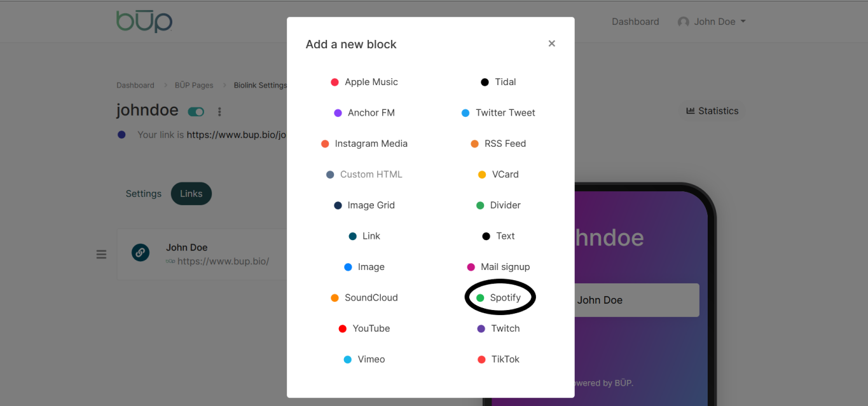Open the https://www.bup.bio/ link URL
Screen dimensions: 868x406
pos(223,261)
